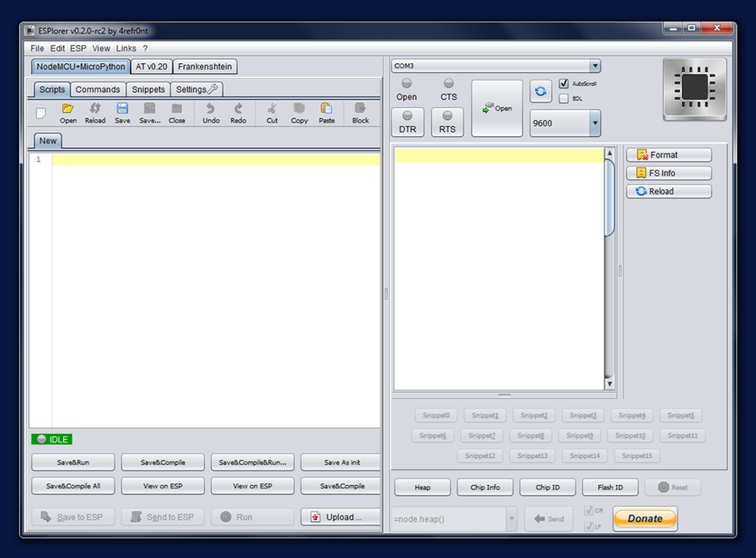Click the =node.heap() command input field
The width and height of the screenshot is (756, 558).
pyautogui.click(x=449, y=519)
